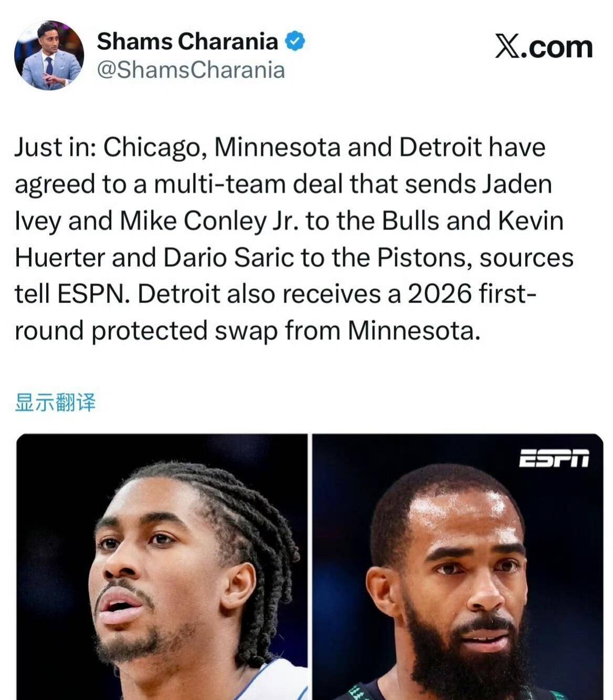Open Shams Charania's profile avatar

49,55
